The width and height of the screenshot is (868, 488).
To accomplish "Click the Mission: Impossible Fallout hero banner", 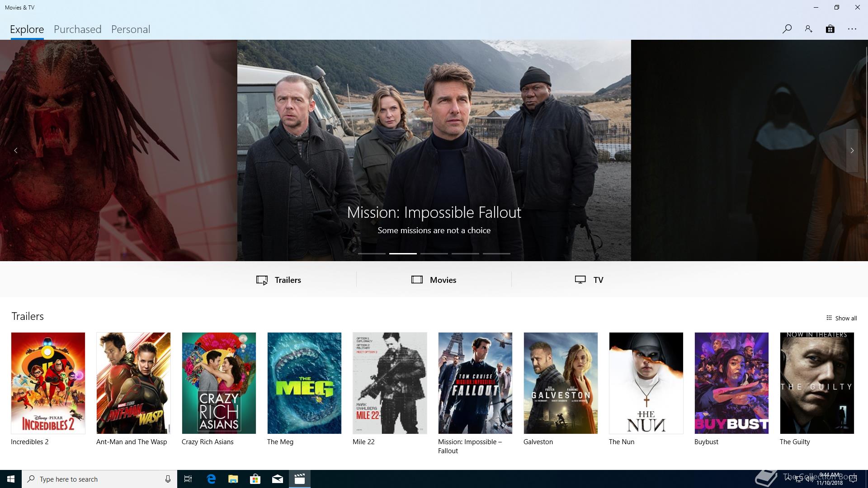I will point(434,150).
